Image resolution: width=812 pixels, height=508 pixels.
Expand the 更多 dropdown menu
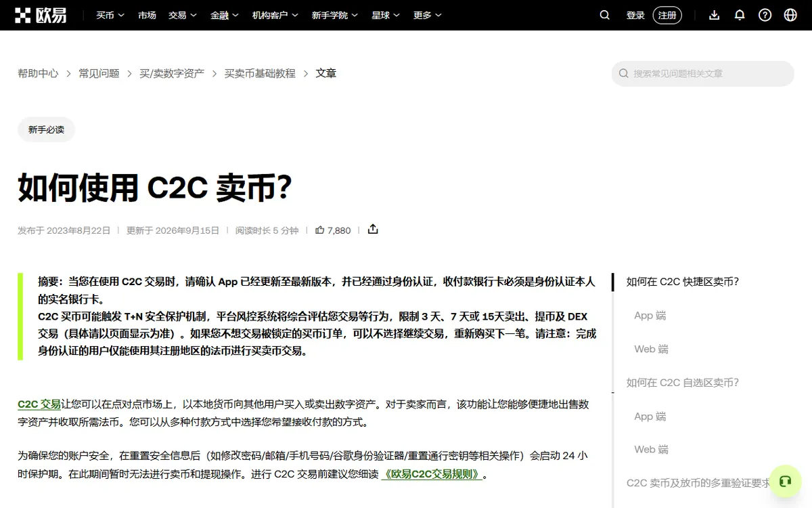[x=428, y=15]
